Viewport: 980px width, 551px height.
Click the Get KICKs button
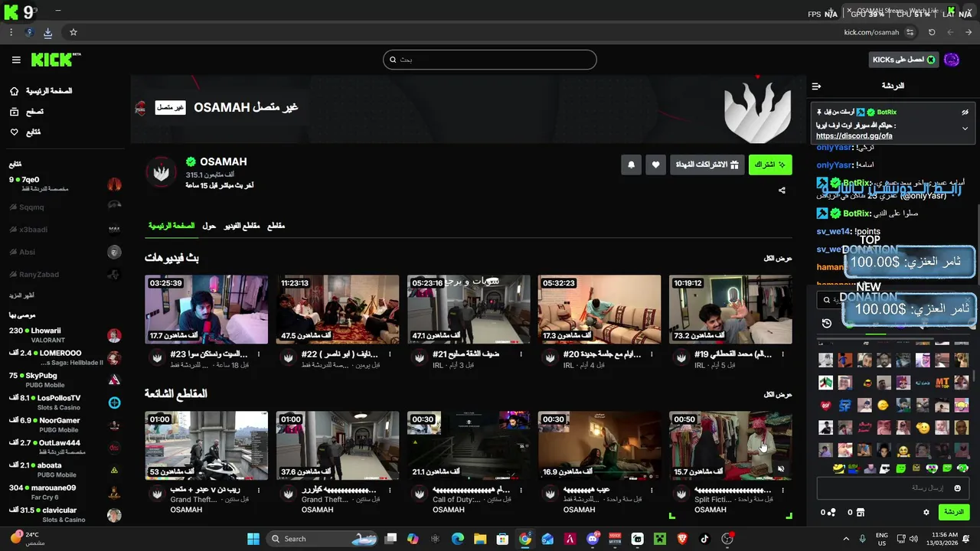[904, 60]
